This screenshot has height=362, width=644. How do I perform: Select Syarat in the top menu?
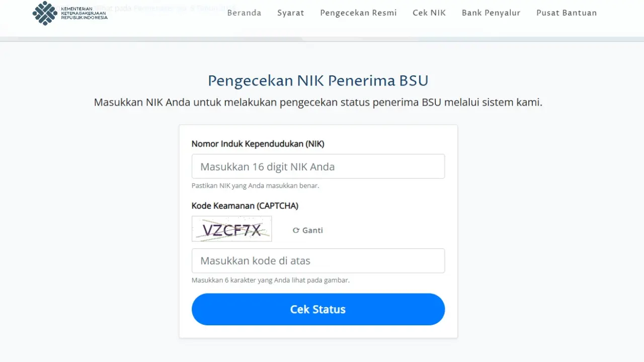click(x=291, y=13)
